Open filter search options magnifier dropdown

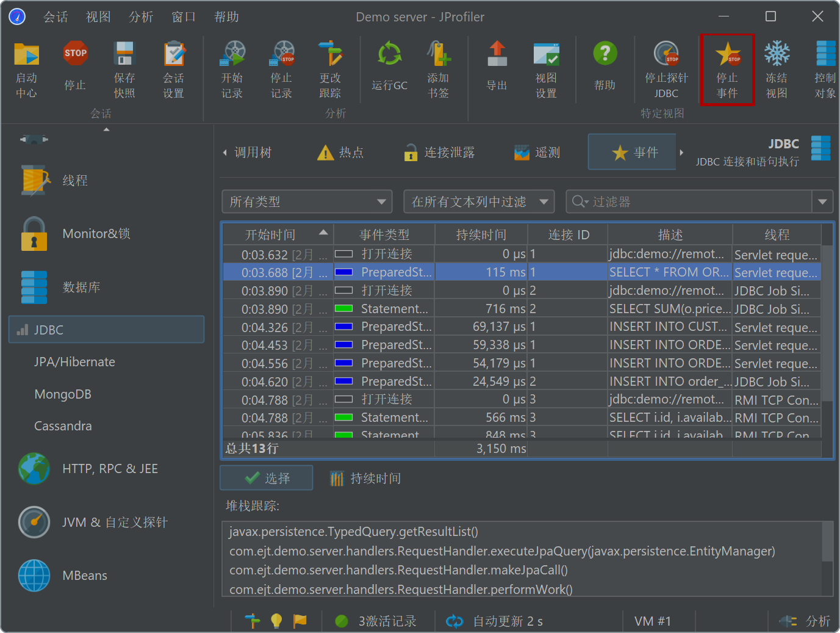[x=580, y=201]
